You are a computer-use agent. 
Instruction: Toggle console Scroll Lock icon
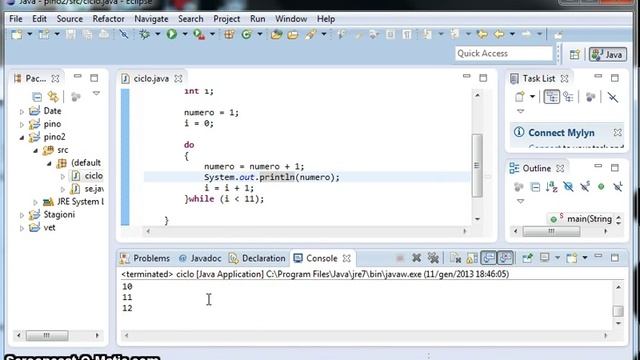pyautogui.click(x=472, y=258)
